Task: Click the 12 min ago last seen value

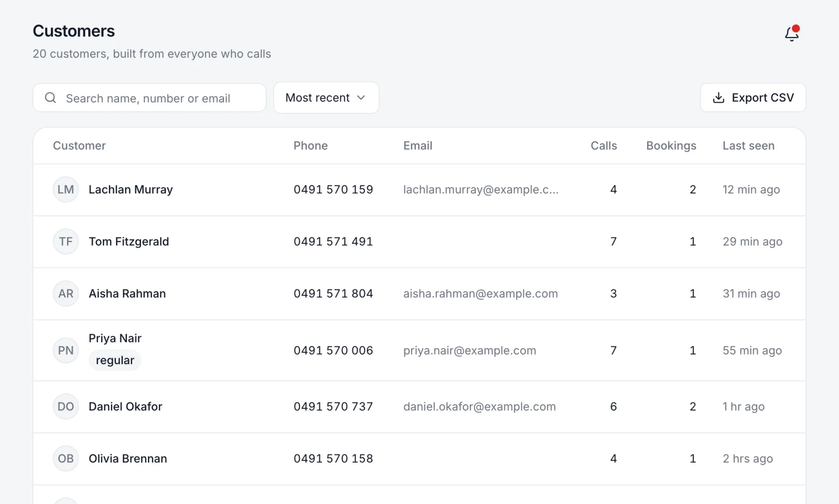Action: click(x=751, y=190)
